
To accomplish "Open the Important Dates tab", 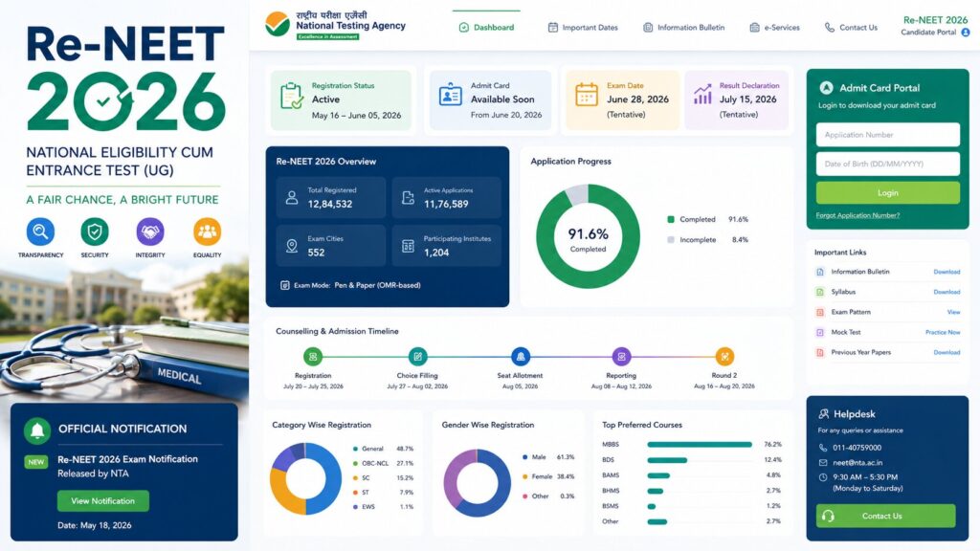I will (583, 28).
